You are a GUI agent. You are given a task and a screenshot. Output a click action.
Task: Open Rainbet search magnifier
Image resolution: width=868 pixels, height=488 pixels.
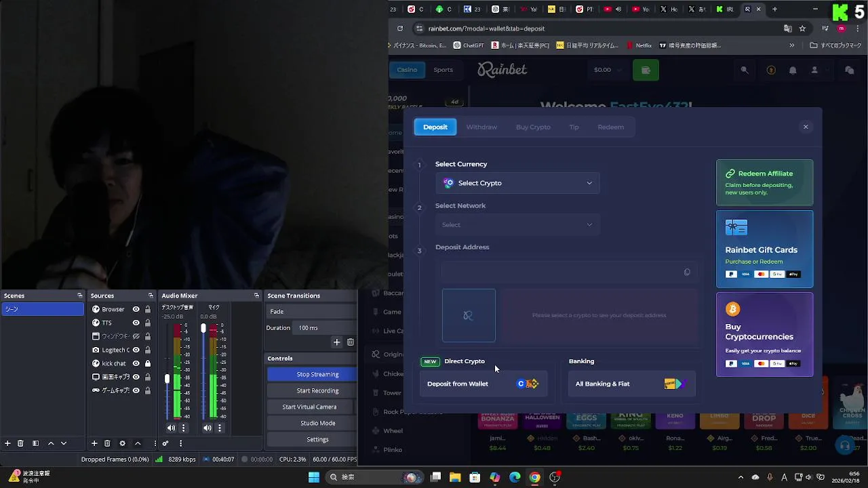tap(745, 70)
